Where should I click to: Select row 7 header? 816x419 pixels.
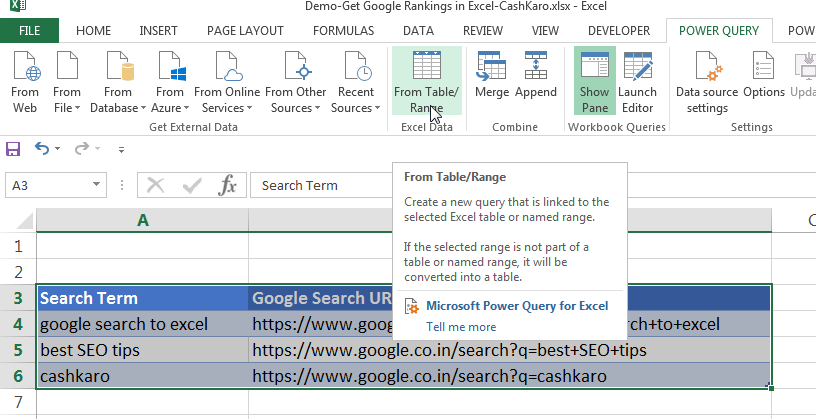point(18,402)
